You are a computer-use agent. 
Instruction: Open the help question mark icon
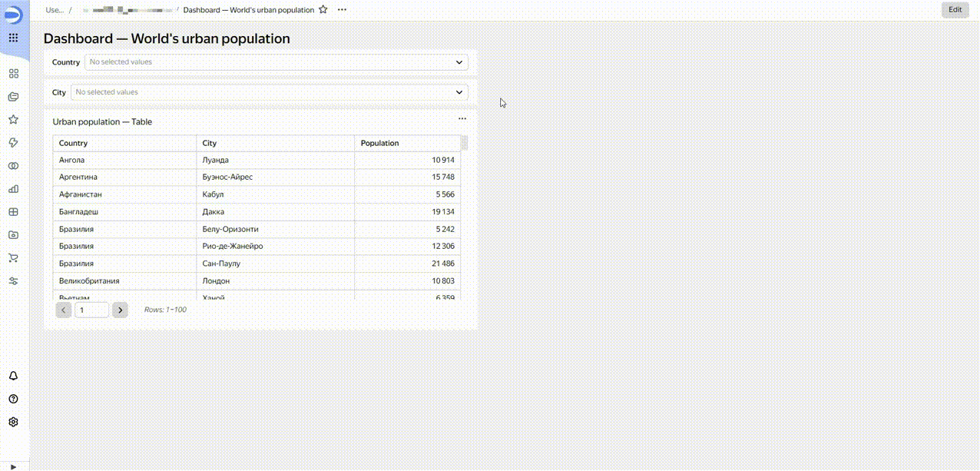(x=13, y=399)
